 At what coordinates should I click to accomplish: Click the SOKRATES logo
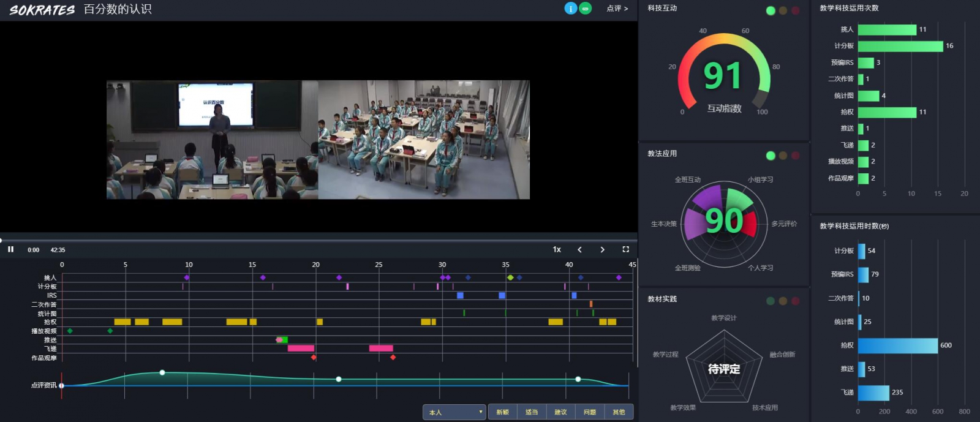tap(42, 10)
